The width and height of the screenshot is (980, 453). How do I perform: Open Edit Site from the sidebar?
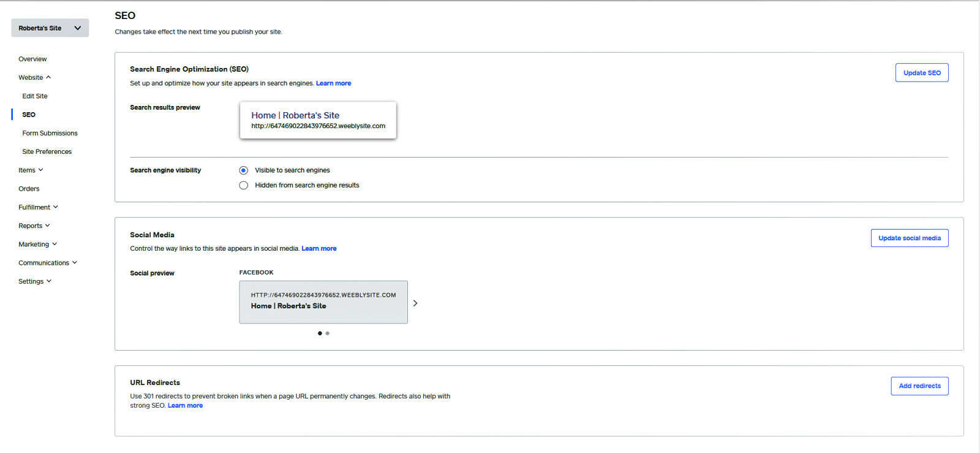tap(35, 96)
